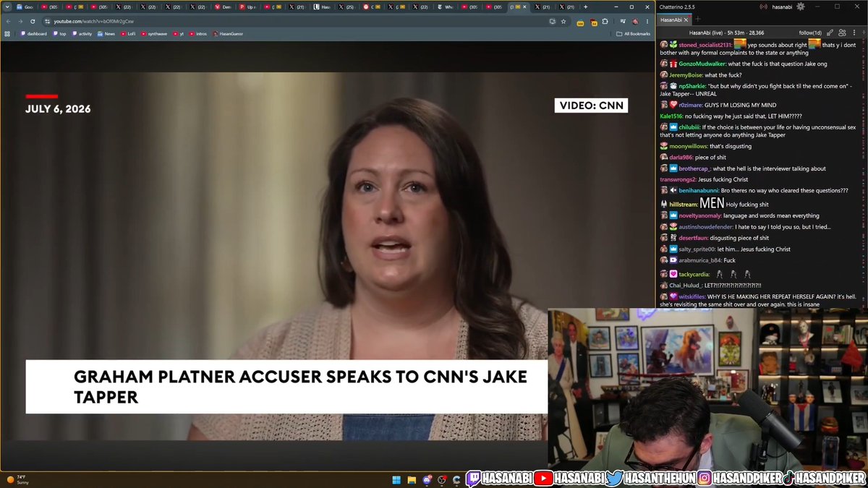Image resolution: width=868 pixels, height=488 pixels.
Task: Click the hasanabi account name in Chatterino
Action: click(x=782, y=7)
